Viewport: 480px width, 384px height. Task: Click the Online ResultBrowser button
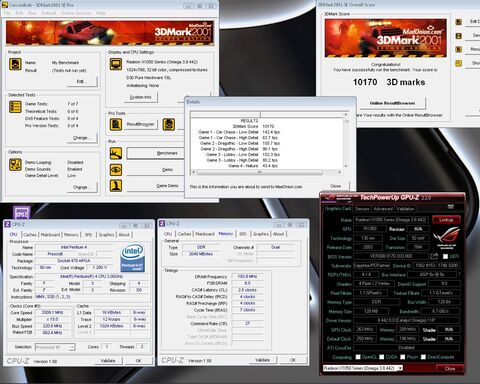pyautogui.click(x=392, y=103)
